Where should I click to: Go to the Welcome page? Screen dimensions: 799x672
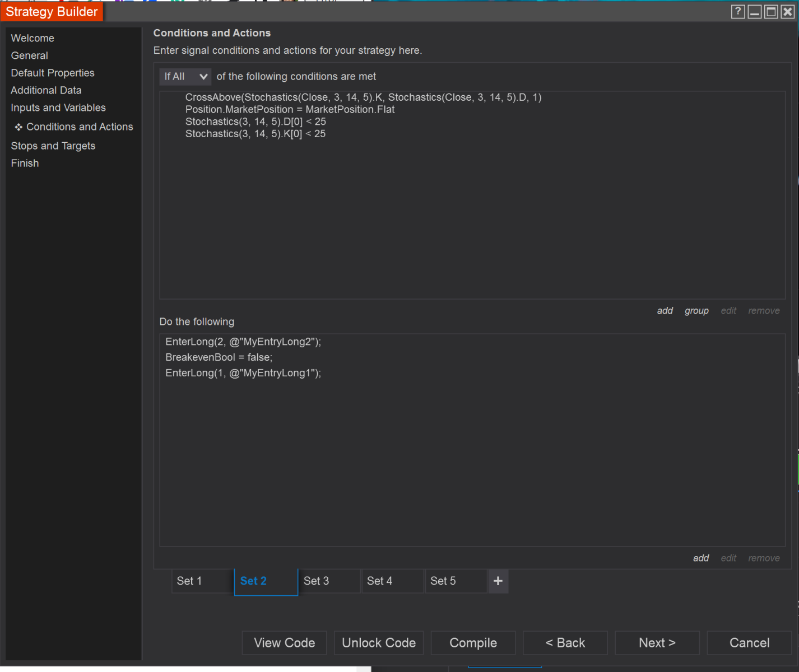[32, 38]
